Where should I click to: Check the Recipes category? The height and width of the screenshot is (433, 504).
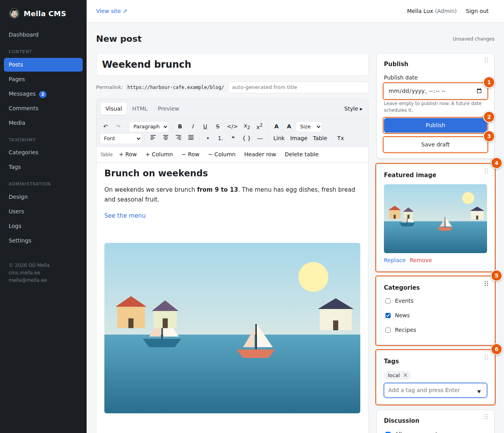click(388, 330)
